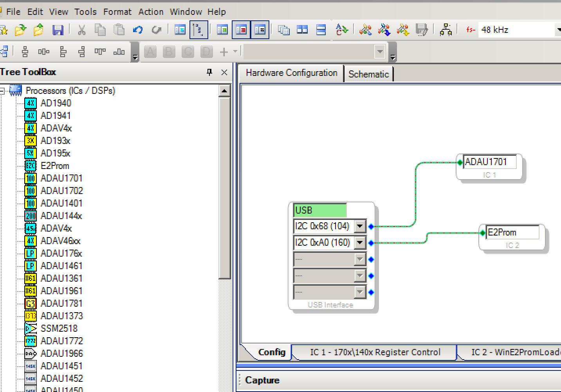Image resolution: width=561 pixels, height=392 pixels.
Task: Click the green USB label box
Action: point(320,210)
